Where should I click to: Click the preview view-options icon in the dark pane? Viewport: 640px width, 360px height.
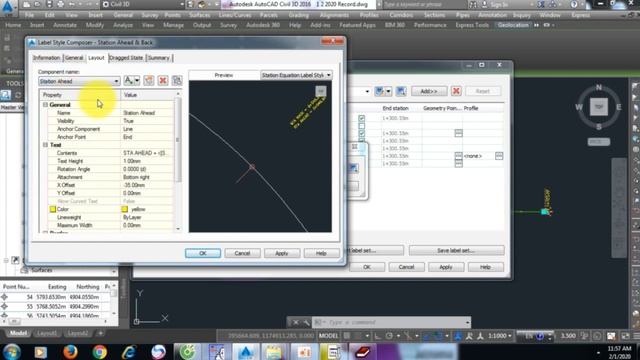tap(321, 91)
